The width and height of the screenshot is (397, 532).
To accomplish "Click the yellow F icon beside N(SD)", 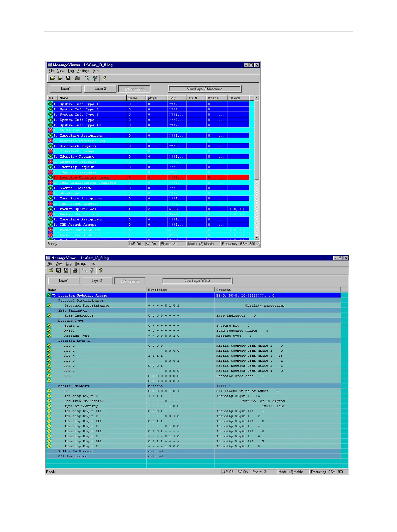I will [49, 331].
